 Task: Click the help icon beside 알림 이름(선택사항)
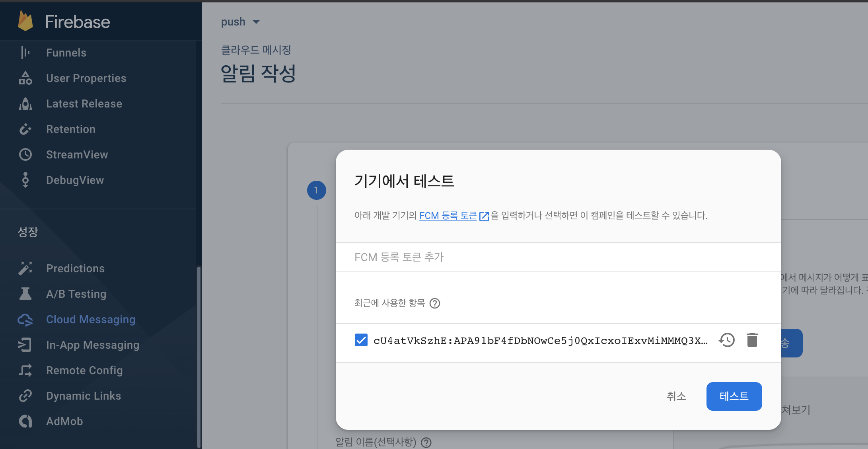point(426,442)
